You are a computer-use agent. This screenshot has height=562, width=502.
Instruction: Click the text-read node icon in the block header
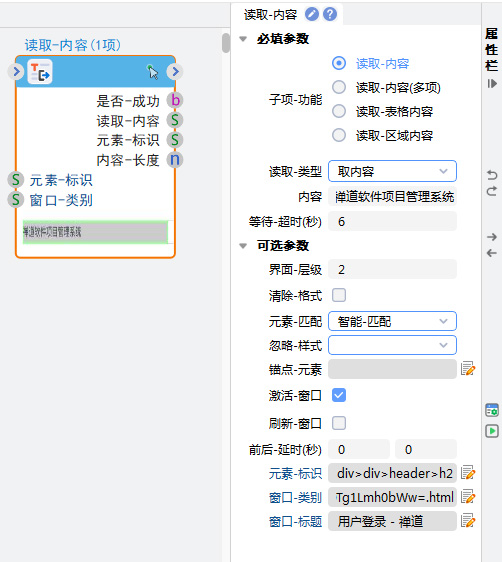point(40,72)
